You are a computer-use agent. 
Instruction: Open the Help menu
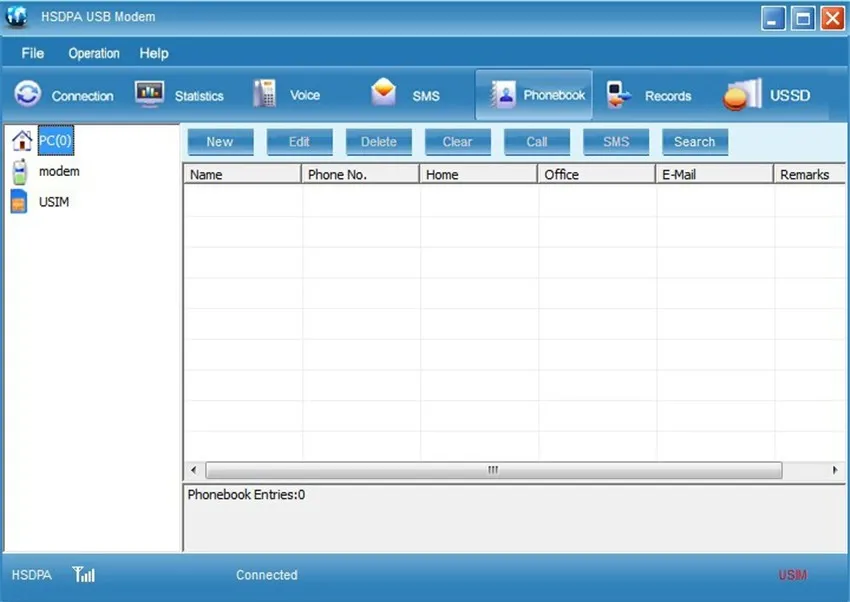(154, 53)
